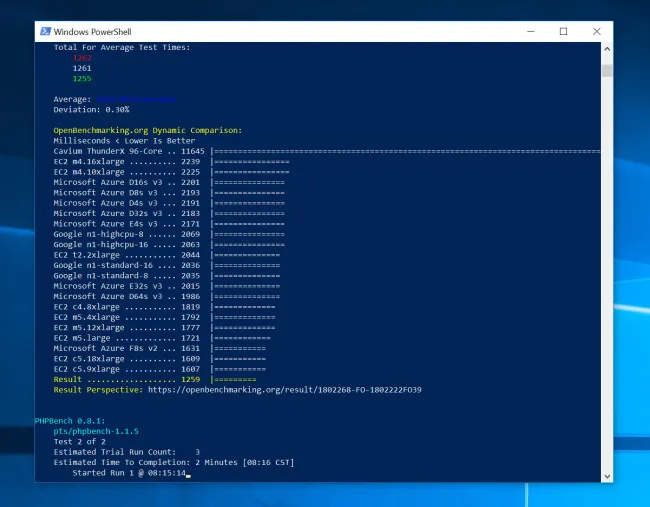The image size is (650, 507).
Task: Click 'Microsoft Azure E32s v3' row
Action: click(x=167, y=286)
